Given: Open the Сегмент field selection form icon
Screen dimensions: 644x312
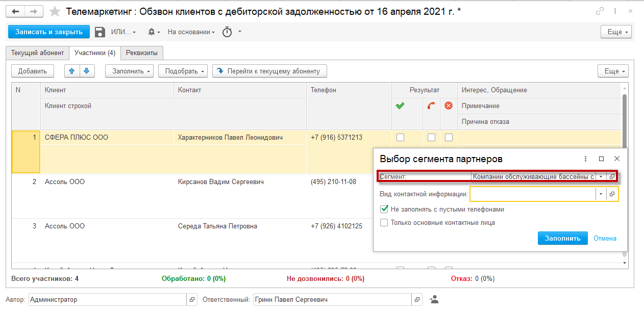Looking at the screenshot, I should (x=612, y=176).
